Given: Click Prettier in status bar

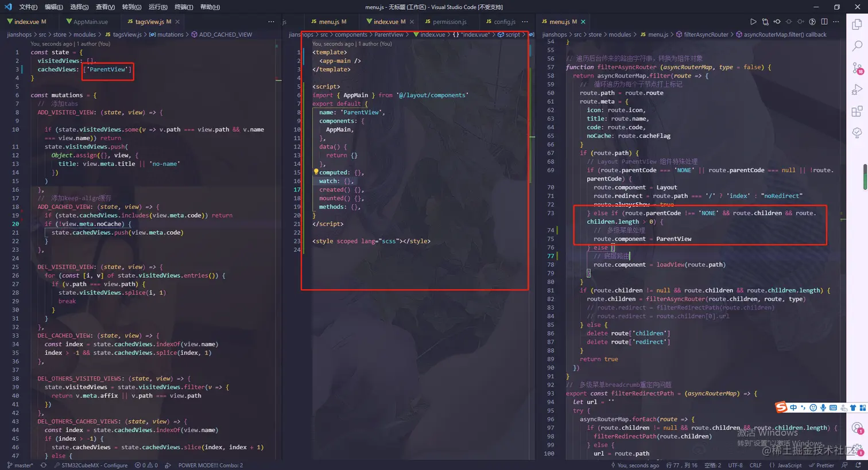Looking at the screenshot, I should click(821, 465).
